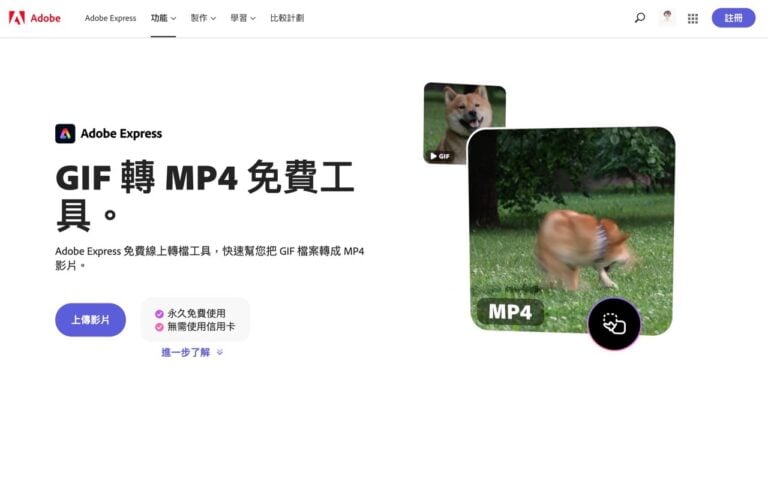Image resolution: width=768 pixels, height=481 pixels.
Task: Expand 進一步了解 section
Action: point(192,352)
